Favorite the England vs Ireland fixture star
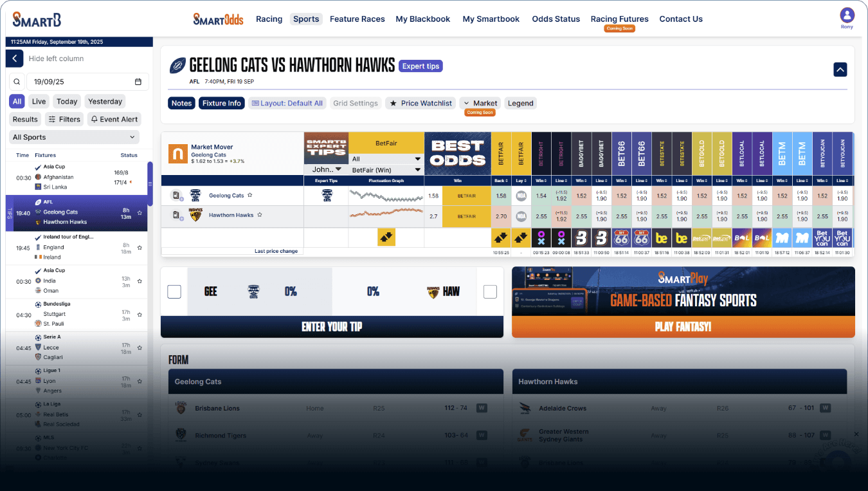Image resolution: width=868 pixels, height=491 pixels. (x=140, y=246)
